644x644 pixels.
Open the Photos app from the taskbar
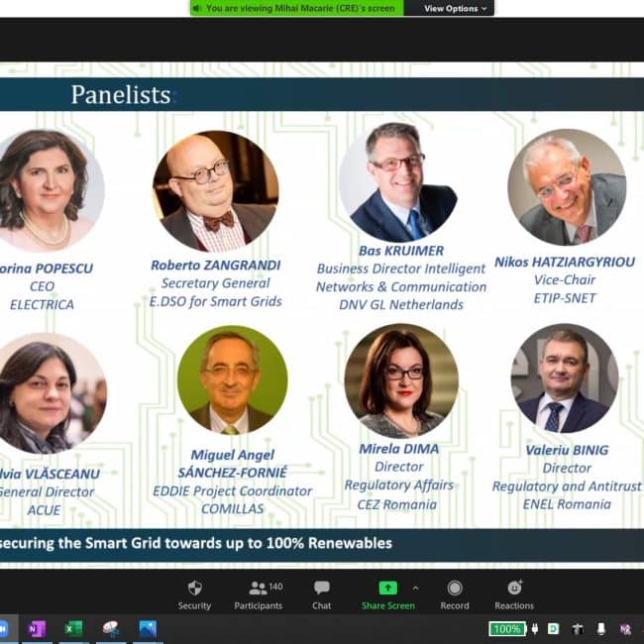148,629
